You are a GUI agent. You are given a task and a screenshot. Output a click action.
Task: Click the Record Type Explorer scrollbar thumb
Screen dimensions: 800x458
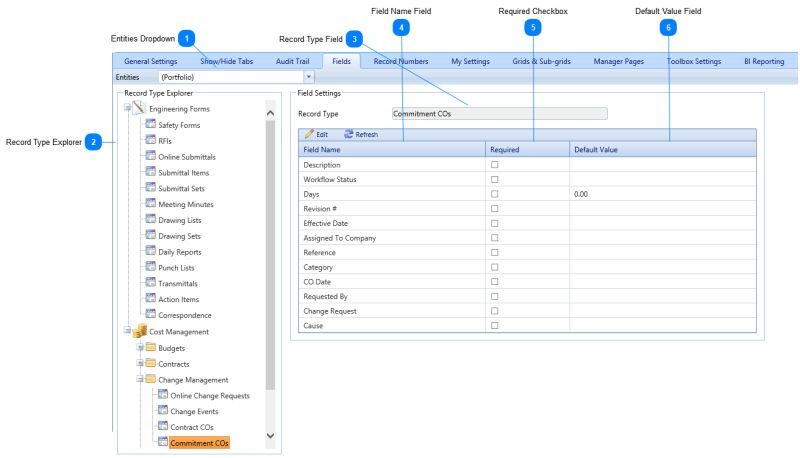point(270,255)
